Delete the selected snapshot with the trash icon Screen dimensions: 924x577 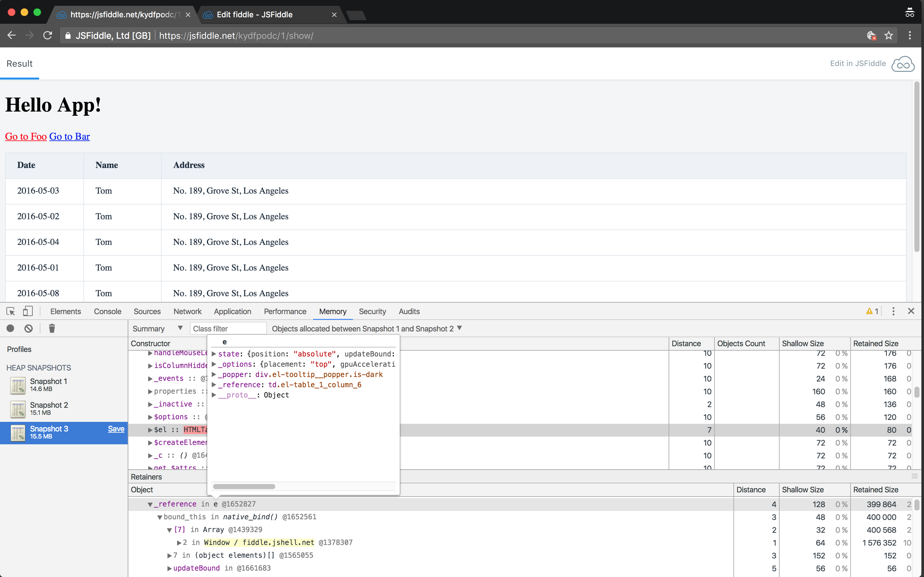pos(52,328)
